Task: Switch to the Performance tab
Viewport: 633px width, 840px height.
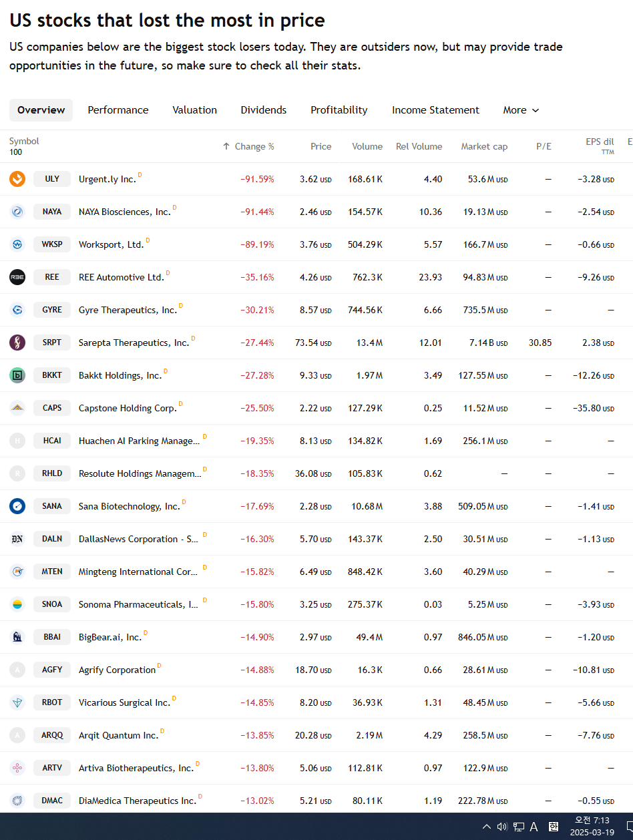Action: pyautogui.click(x=118, y=110)
